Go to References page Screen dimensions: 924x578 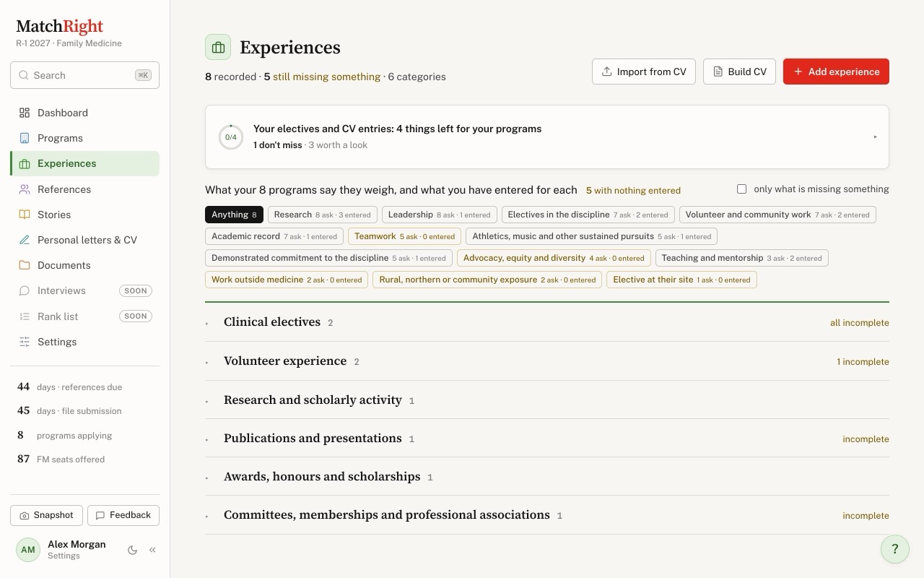coord(84,189)
